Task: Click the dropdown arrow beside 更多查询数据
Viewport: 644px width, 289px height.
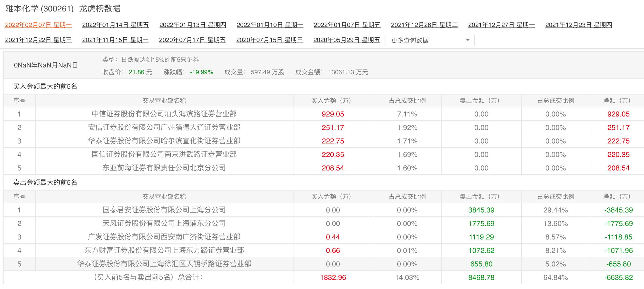Action: pos(468,40)
